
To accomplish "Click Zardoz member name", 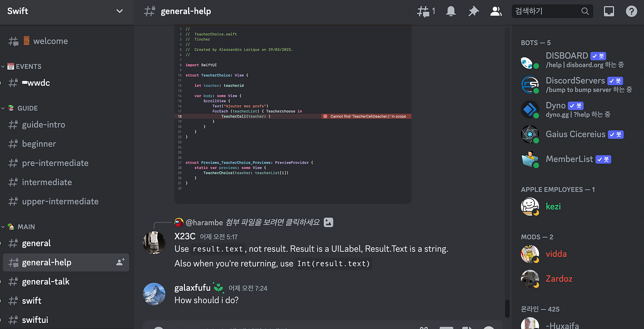I will coord(559,279).
